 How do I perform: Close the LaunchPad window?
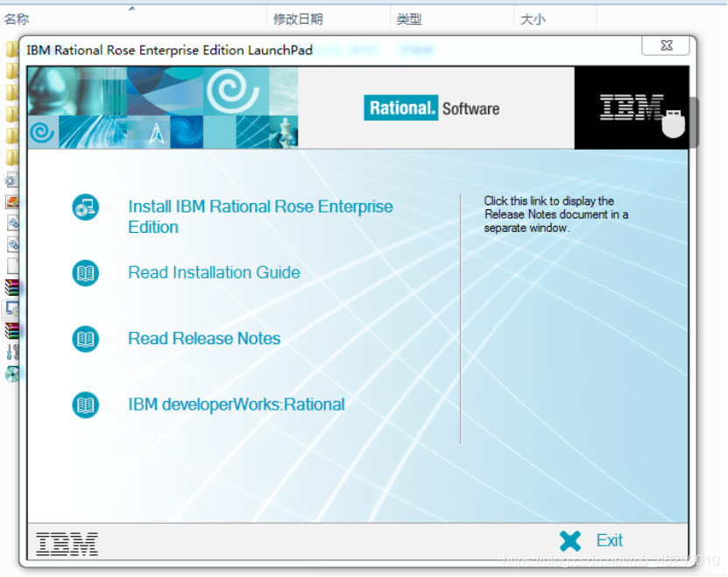point(666,46)
